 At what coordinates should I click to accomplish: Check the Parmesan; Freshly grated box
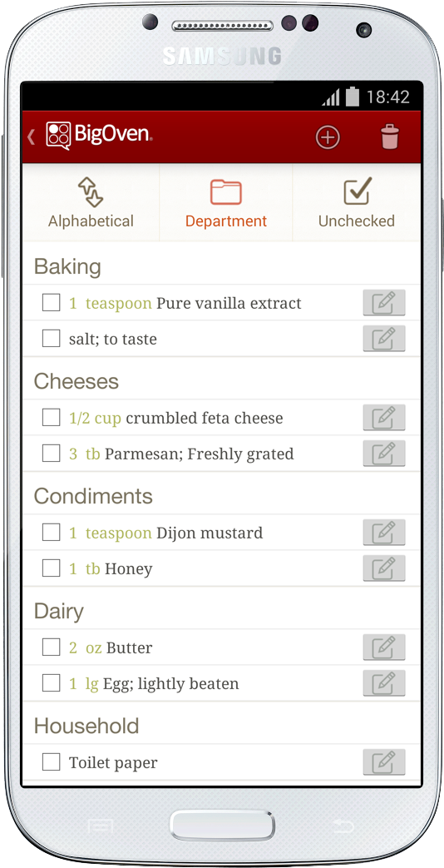52,454
